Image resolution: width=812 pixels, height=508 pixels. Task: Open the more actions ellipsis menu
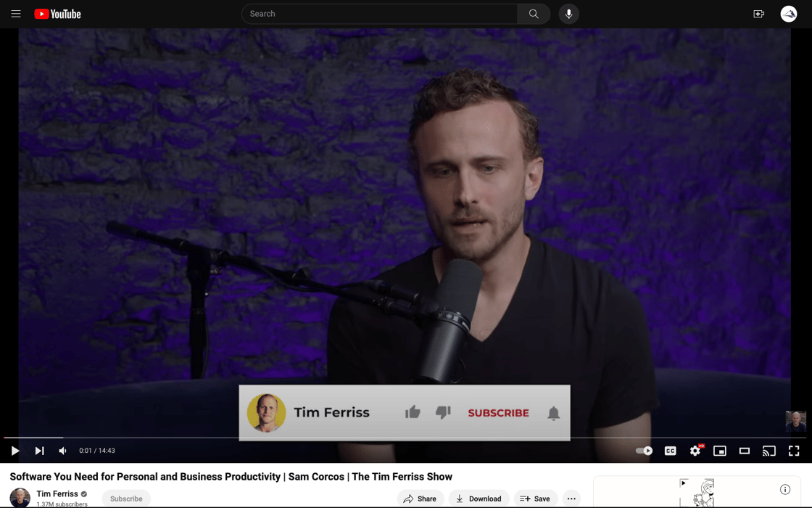pos(571,499)
